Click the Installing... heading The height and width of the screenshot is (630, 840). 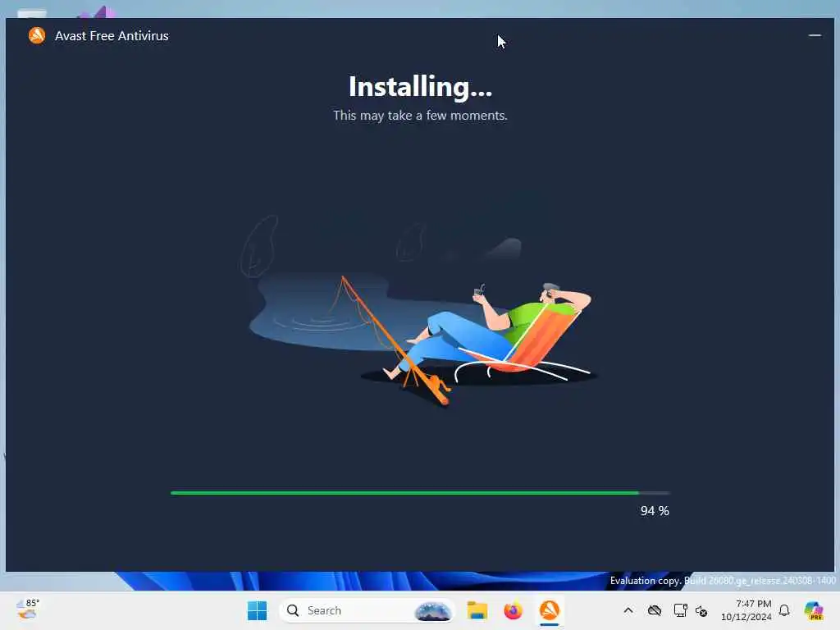[420, 87]
